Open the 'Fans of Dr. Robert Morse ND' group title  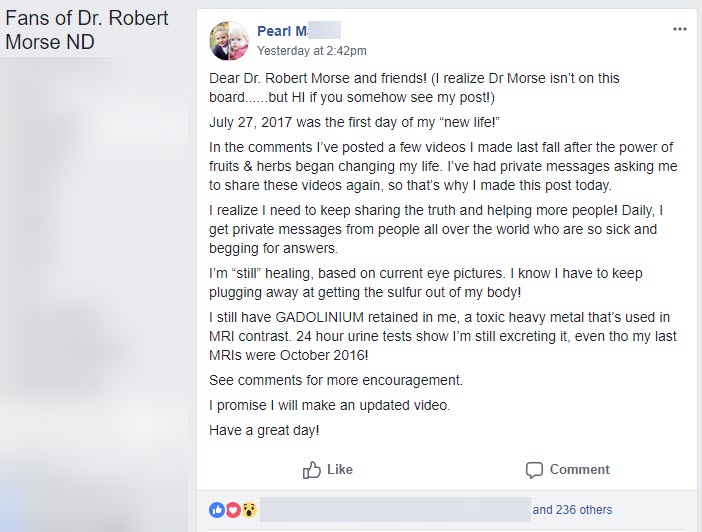[x=86, y=30]
